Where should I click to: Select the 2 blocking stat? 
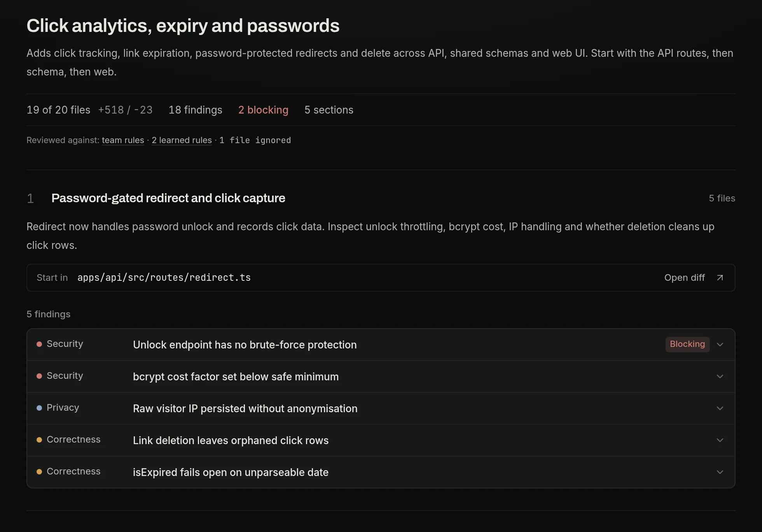pos(263,110)
